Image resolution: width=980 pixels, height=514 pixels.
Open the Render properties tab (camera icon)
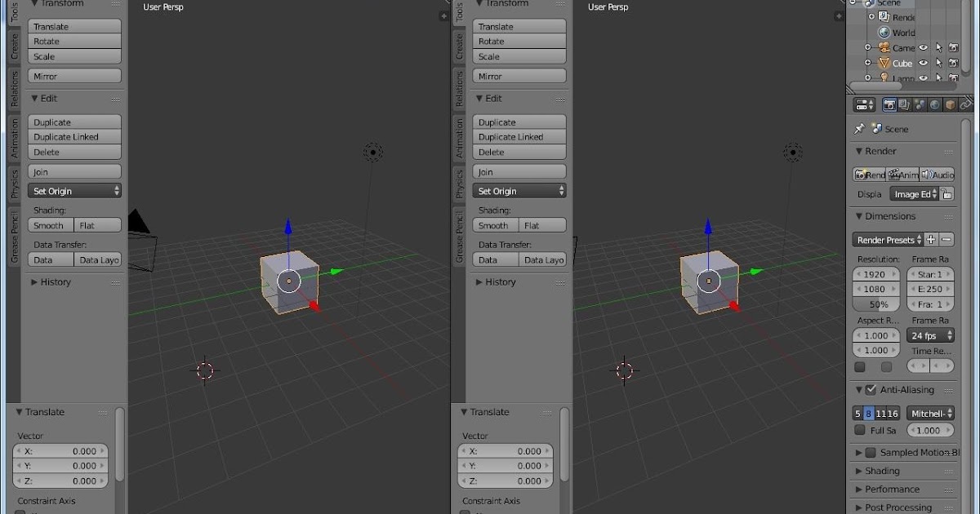[x=889, y=104]
